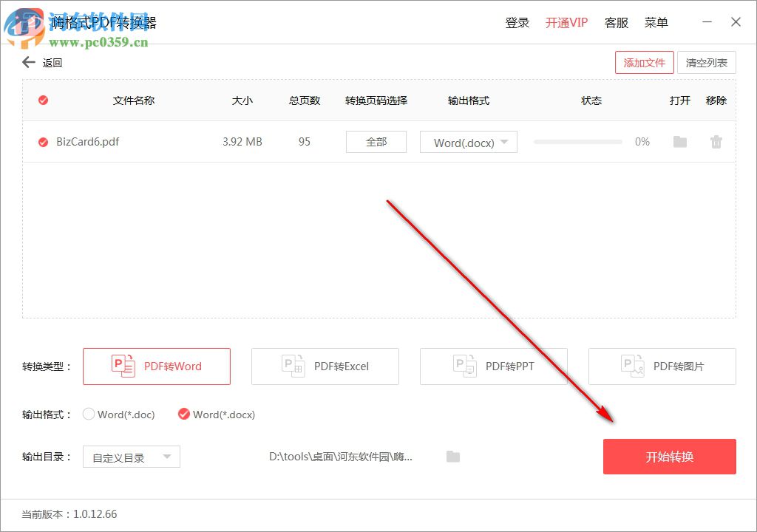Click the 开始转换 button

coord(669,457)
